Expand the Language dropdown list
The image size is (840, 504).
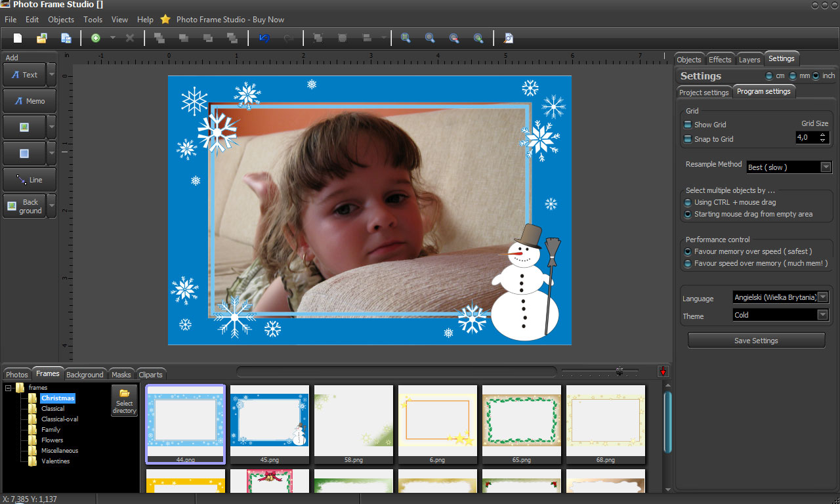coord(822,297)
